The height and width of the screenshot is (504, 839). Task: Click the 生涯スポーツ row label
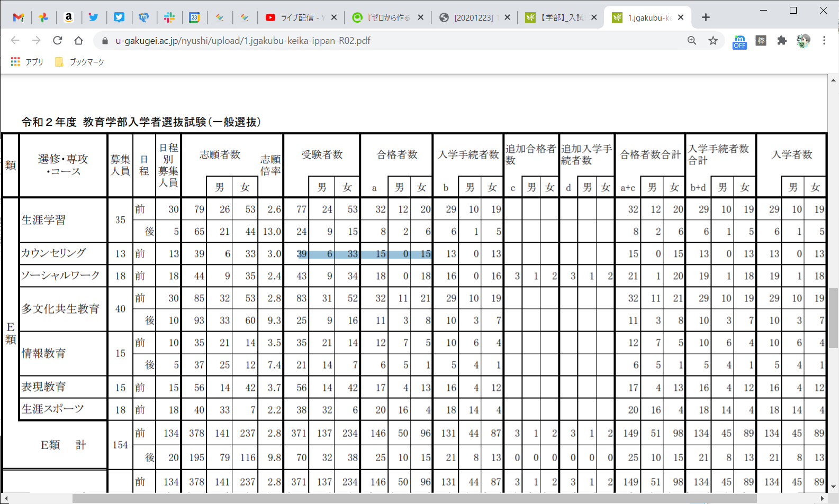[x=52, y=409]
